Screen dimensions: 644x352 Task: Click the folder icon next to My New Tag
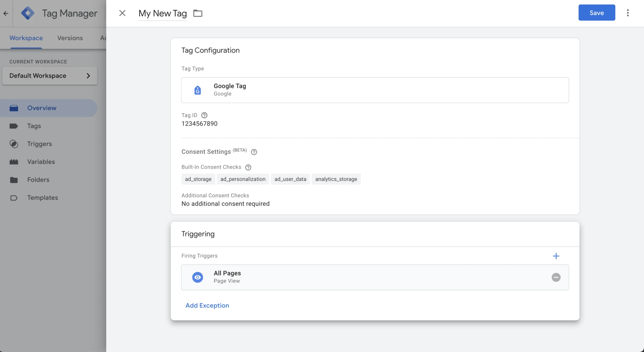[x=198, y=13]
